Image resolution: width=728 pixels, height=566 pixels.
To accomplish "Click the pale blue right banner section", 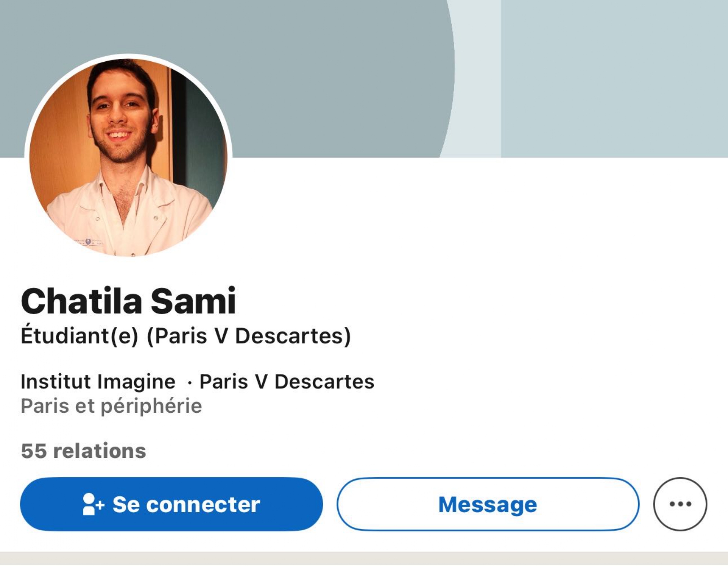I will (613, 79).
